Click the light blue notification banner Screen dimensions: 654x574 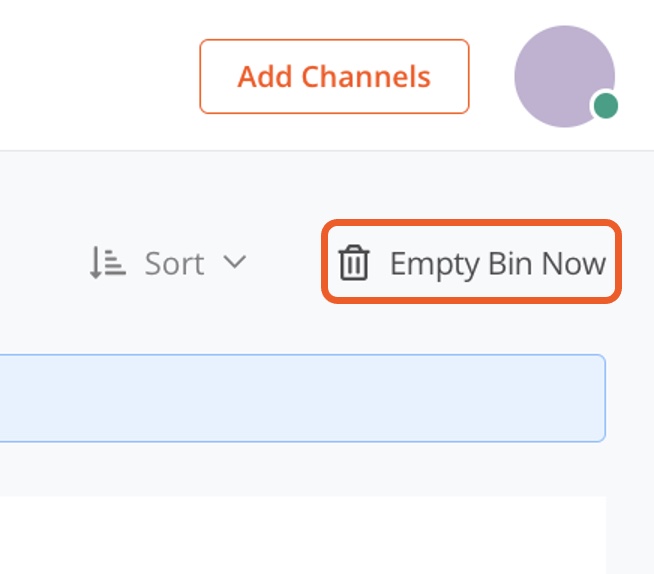(x=302, y=398)
